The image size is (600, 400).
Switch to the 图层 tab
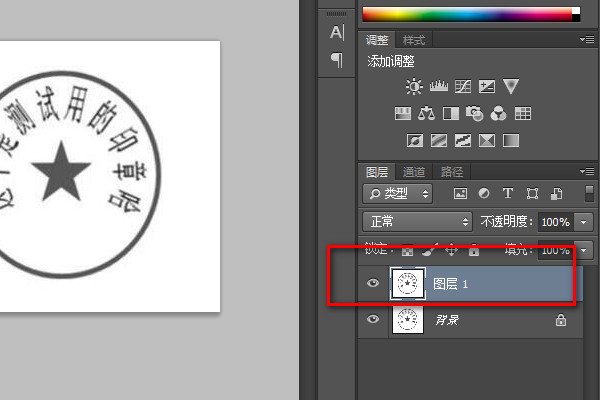pos(377,172)
